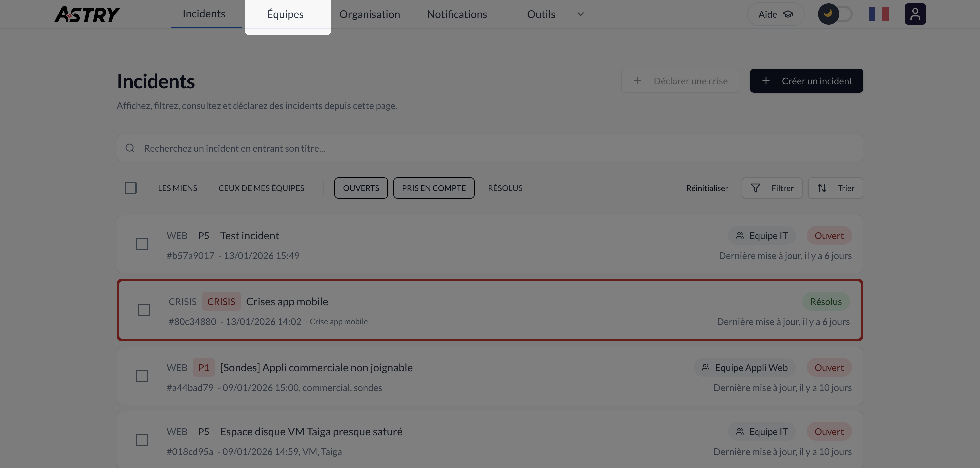Screen dimensions: 980x468
Task: Tick the Crises app mobile checkbox
Action: click(144, 310)
